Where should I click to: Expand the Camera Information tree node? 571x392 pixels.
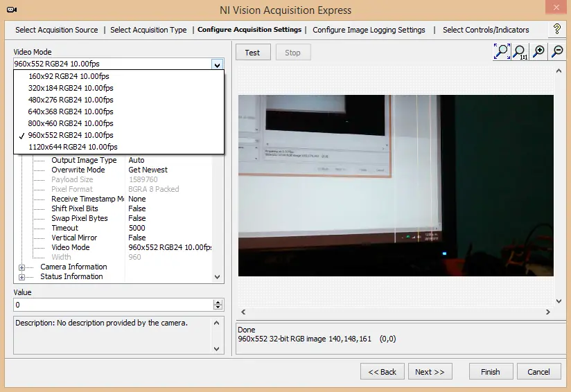point(21,267)
